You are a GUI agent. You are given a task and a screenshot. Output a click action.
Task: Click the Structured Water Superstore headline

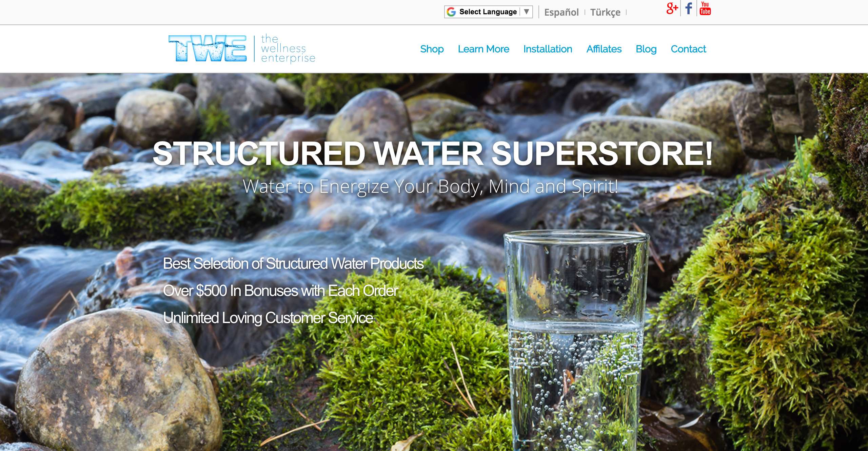433,153
